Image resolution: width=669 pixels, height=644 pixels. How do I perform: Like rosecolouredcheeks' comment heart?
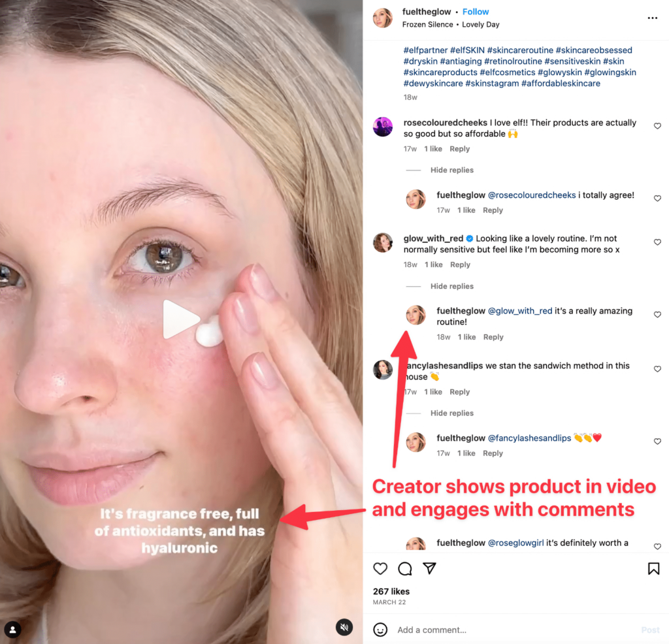(x=657, y=126)
